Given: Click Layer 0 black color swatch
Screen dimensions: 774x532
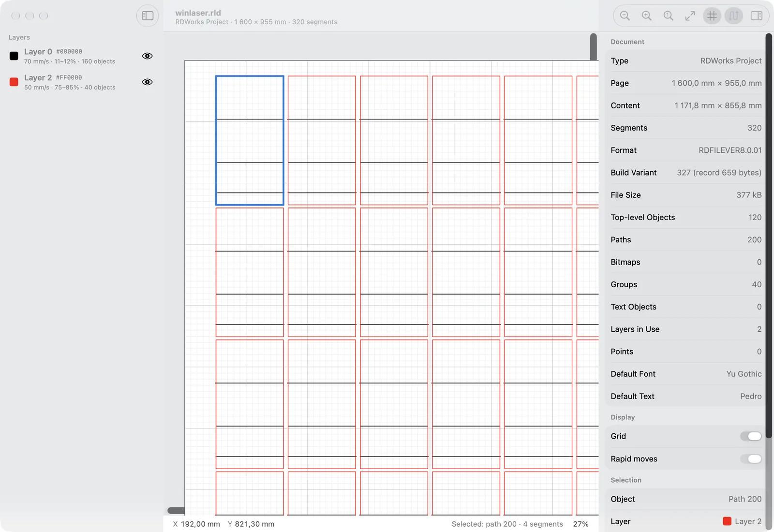Looking at the screenshot, I should (x=14, y=56).
